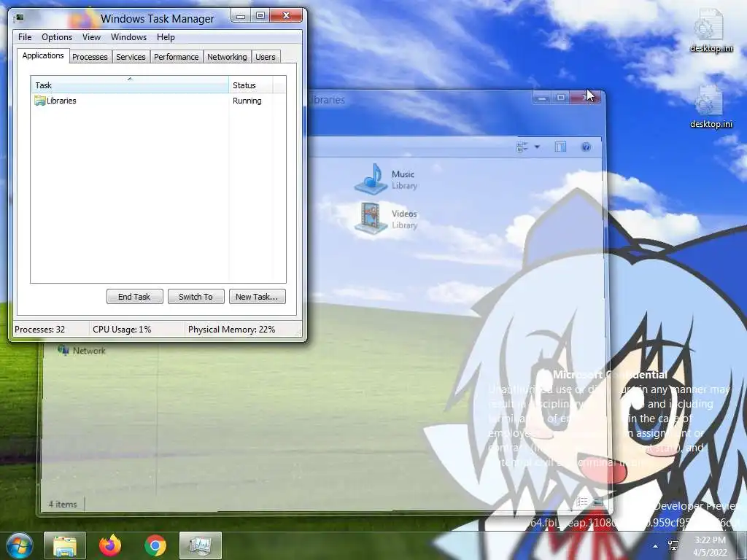
Task: Select the top desktop.ini desktop icon
Action: [711, 31]
